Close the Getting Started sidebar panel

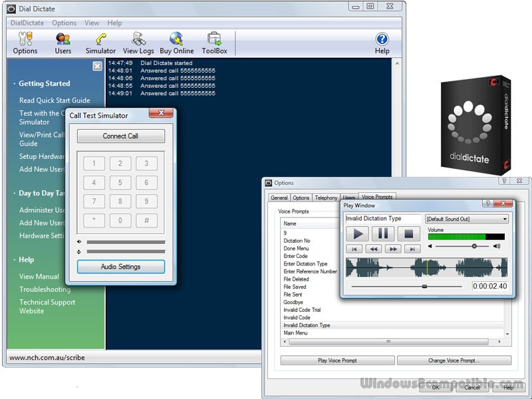(97, 66)
